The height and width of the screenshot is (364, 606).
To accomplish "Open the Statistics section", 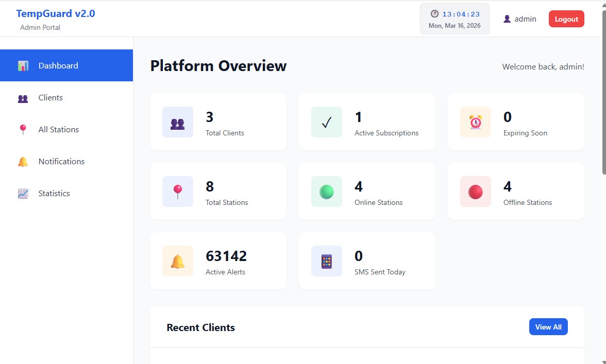I will pos(66,194).
